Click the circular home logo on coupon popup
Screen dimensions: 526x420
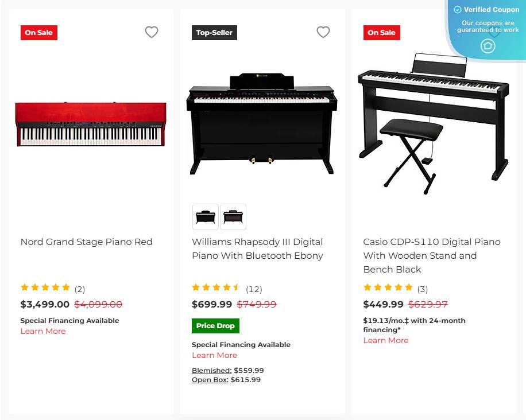tap(488, 45)
